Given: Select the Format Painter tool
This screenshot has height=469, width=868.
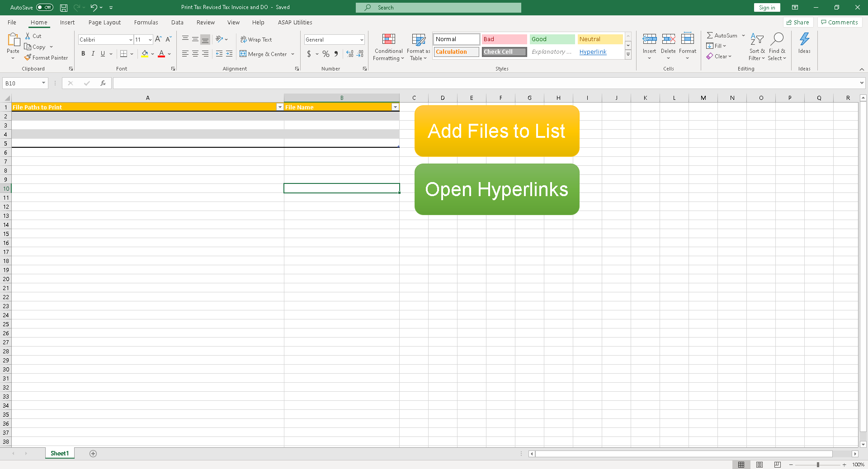Looking at the screenshot, I should (x=46, y=57).
